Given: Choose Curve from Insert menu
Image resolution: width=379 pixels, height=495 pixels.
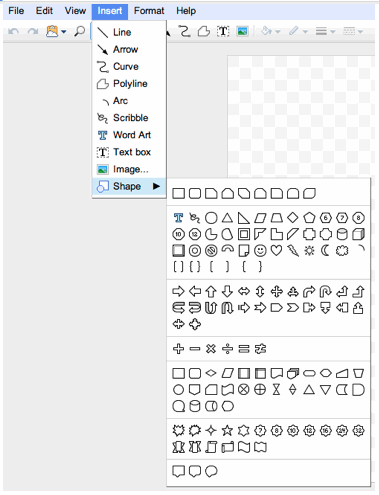Looking at the screenshot, I should tap(129, 66).
